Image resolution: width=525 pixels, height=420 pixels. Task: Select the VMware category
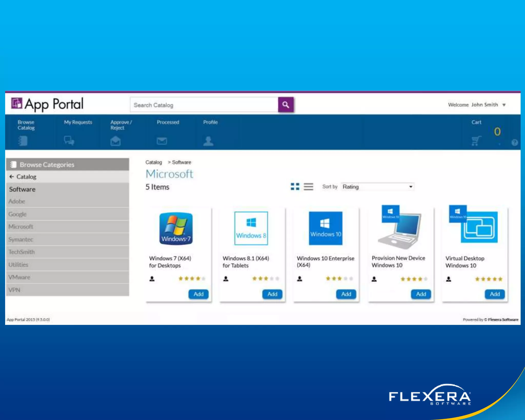click(67, 277)
